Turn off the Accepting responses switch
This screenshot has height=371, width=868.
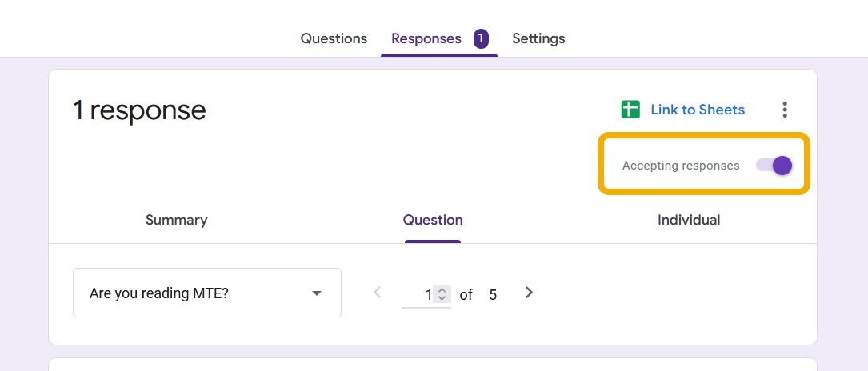tap(774, 166)
